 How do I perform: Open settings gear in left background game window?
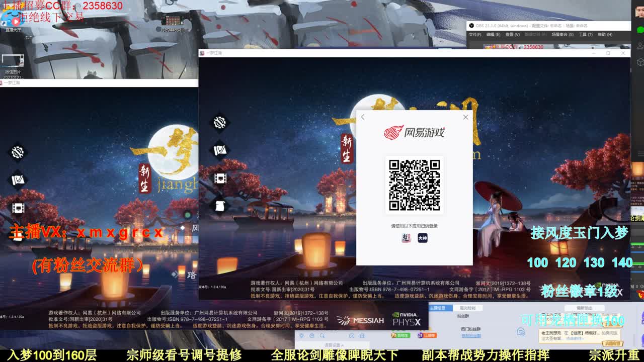(18, 152)
